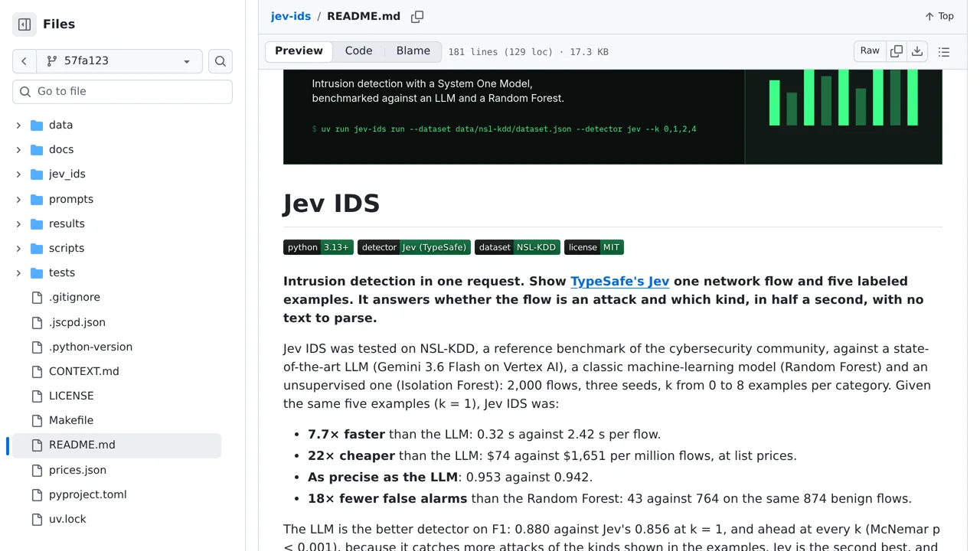Screen dimensions: 980x551
Task: Expand the results folder chevron
Action: coord(18,223)
